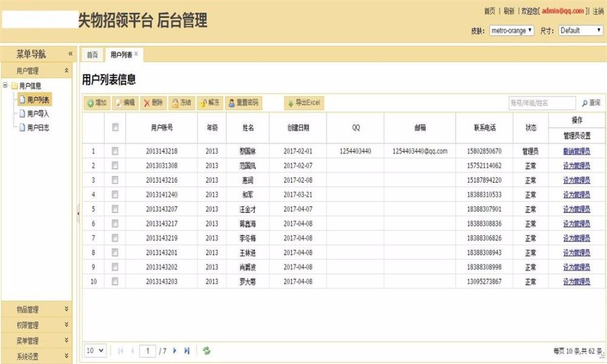Collapse the 菜单导航 sidebar panel
This screenshot has height=364, width=607.
click(x=70, y=53)
